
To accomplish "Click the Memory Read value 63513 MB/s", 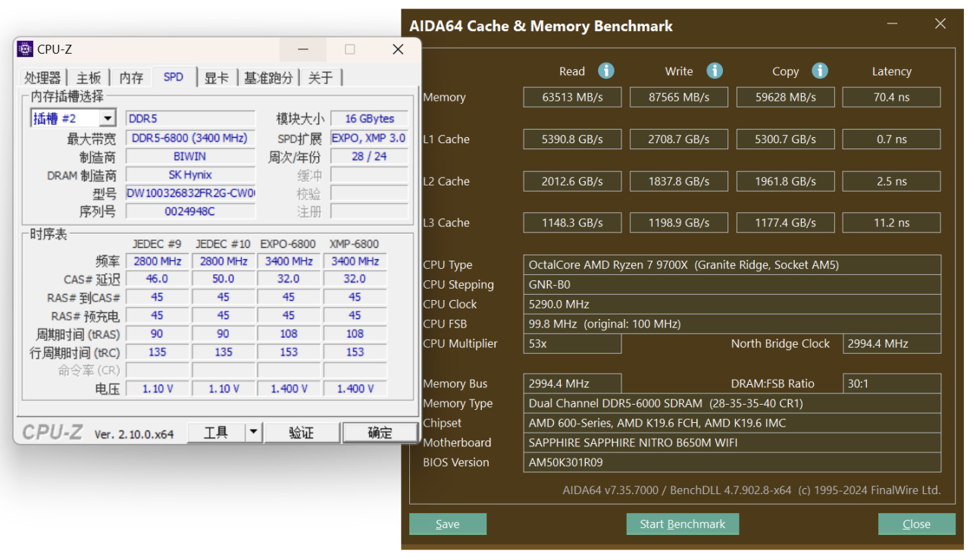I will 572,97.
